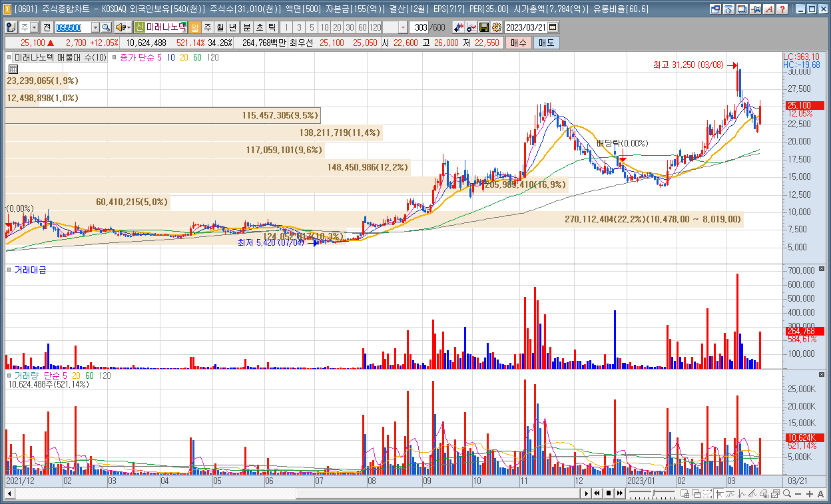The image size is (831, 504).
Task: Select the 틱 tick period toggle
Action: 272,27
